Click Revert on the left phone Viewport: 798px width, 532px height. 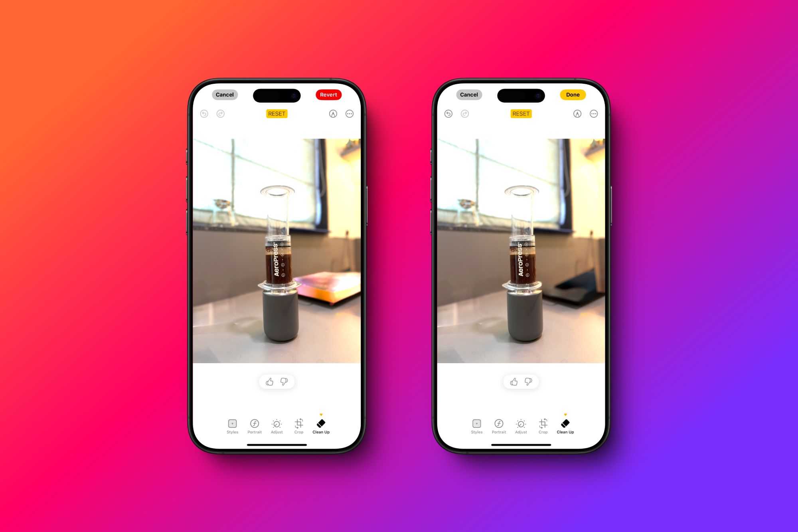(328, 95)
